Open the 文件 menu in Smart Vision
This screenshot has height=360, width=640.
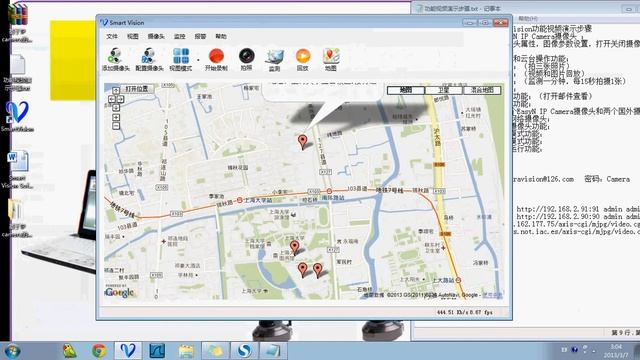coord(112,36)
